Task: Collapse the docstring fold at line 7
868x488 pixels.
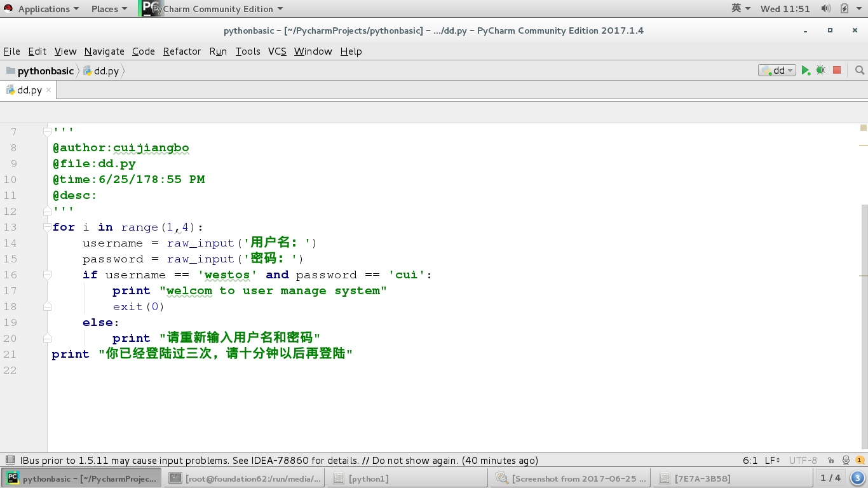Action: click(x=47, y=132)
